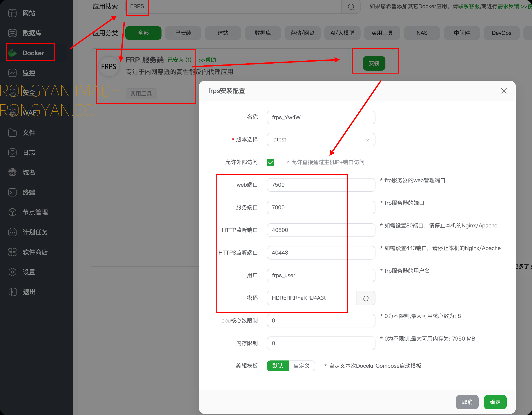Click the 确定 confirm button
Viewport: 532px width, 415px height.
[x=495, y=402]
